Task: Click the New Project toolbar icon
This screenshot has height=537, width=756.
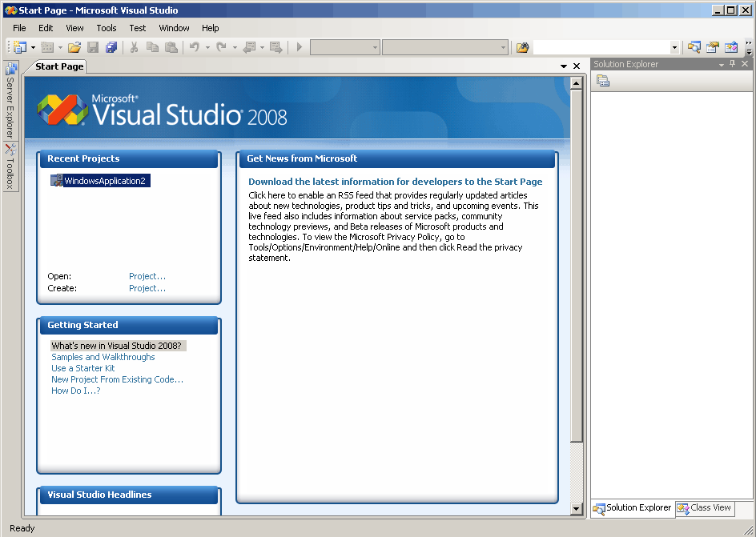Action: [20, 47]
